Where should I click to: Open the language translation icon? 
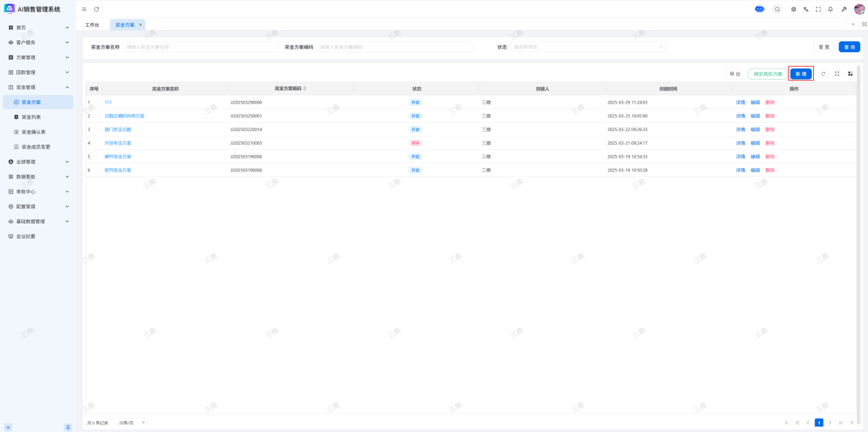coord(806,9)
